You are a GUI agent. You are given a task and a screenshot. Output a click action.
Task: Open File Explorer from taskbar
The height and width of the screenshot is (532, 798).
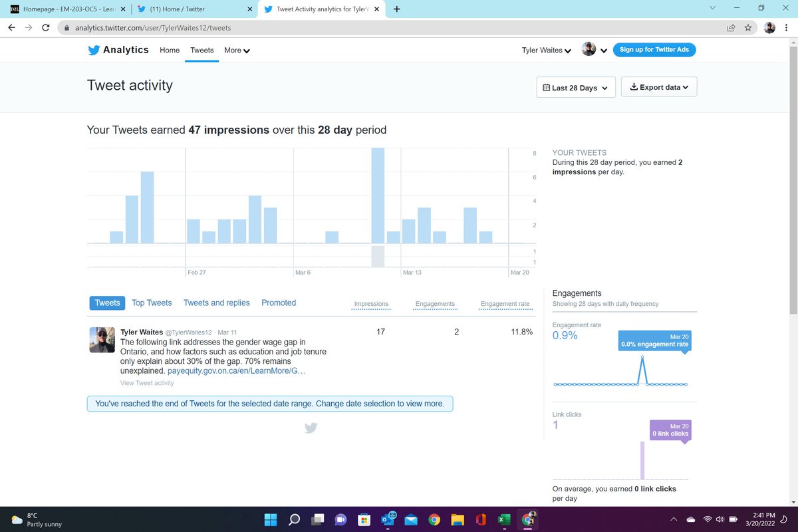click(458, 519)
